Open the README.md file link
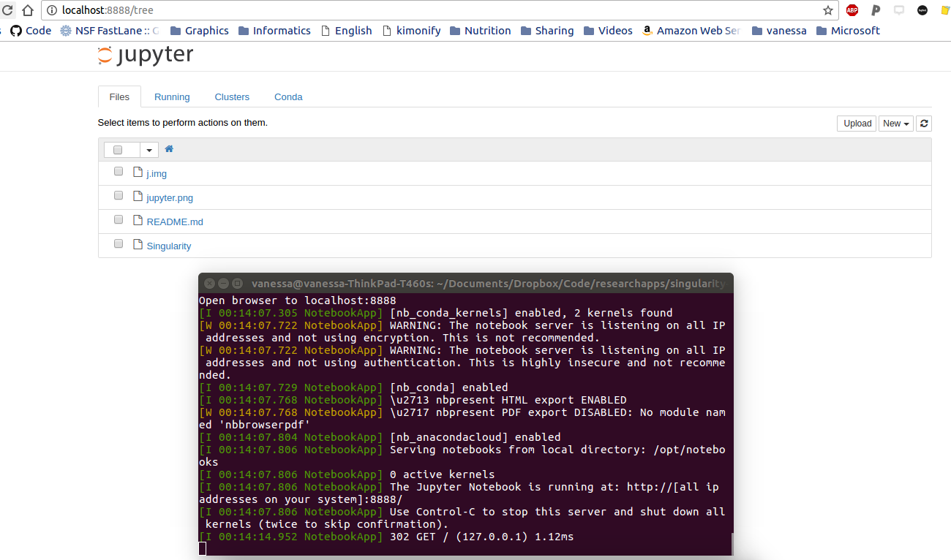The image size is (951, 560). (x=175, y=222)
